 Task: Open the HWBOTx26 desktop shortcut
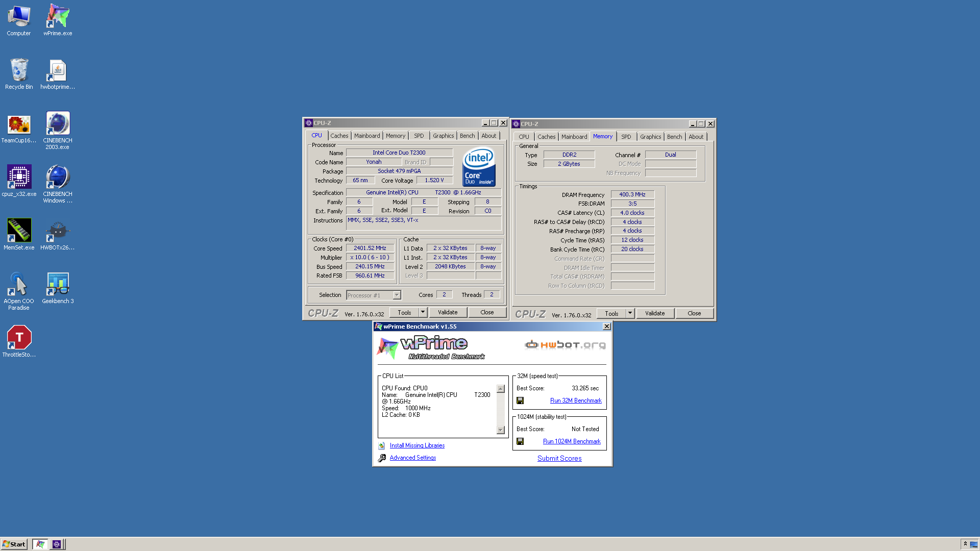pyautogui.click(x=58, y=235)
